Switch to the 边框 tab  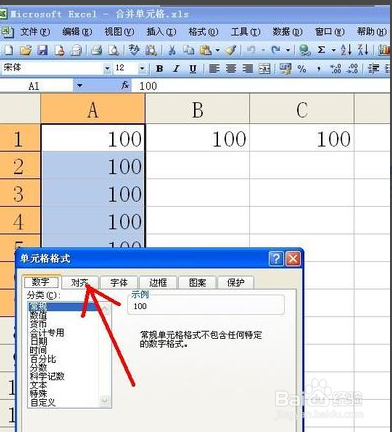point(158,283)
